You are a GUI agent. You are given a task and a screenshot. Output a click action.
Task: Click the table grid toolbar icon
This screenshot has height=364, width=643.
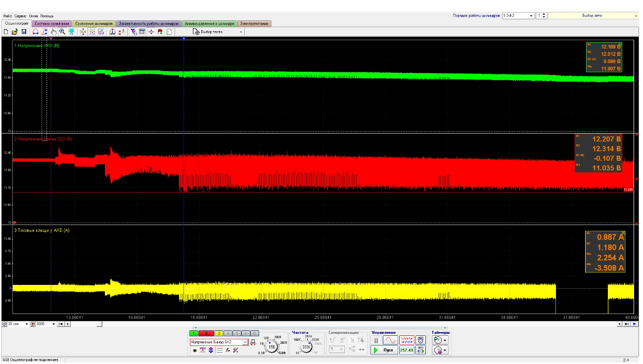pyautogui.click(x=142, y=32)
